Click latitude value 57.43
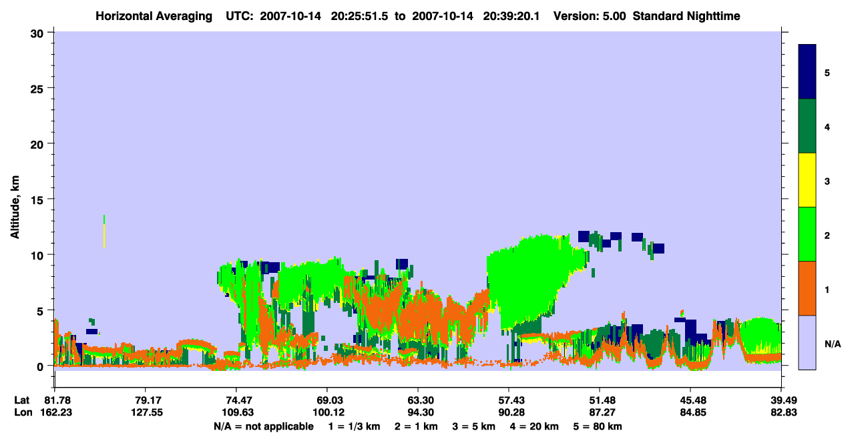868x445 pixels. point(509,400)
